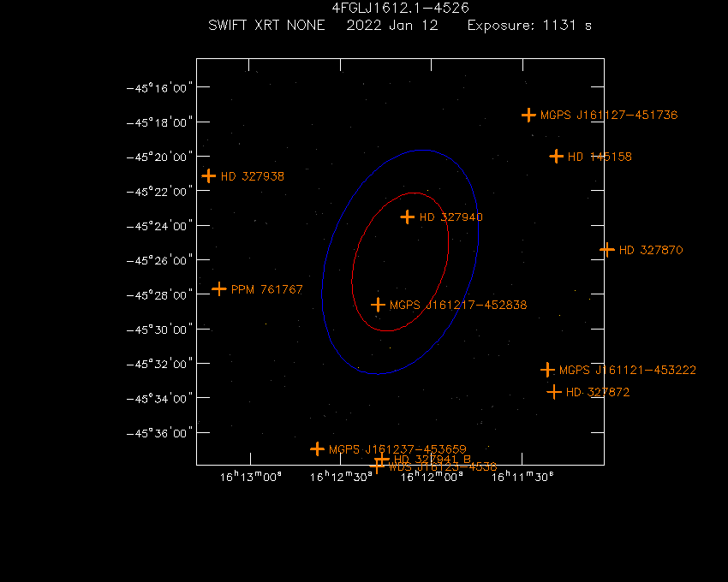
Task: Click the title 4FGLJ1612.1-4526
Action: click(400, 8)
